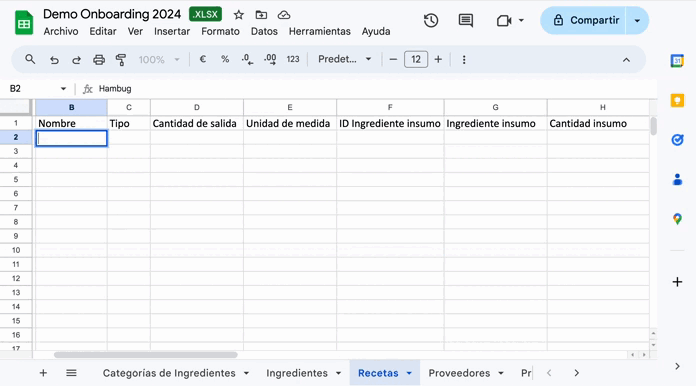The width and height of the screenshot is (696, 386).
Task: Open the Editar menu
Action: 103,32
